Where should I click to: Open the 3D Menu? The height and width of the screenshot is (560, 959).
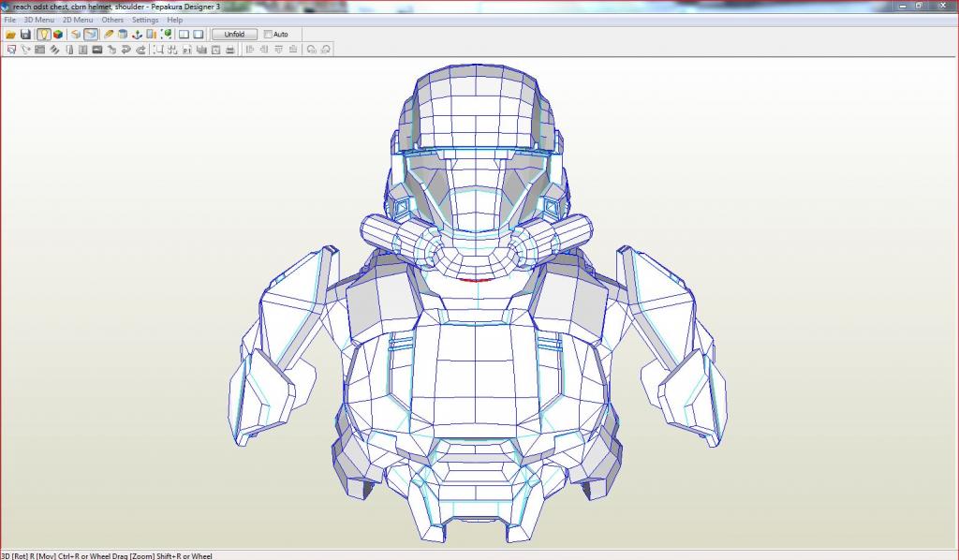coord(38,20)
